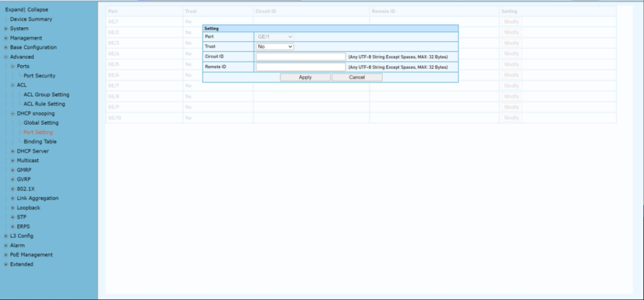The image size is (644, 300).
Task: Collapse the DHCP snooping node icon
Action: point(12,113)
